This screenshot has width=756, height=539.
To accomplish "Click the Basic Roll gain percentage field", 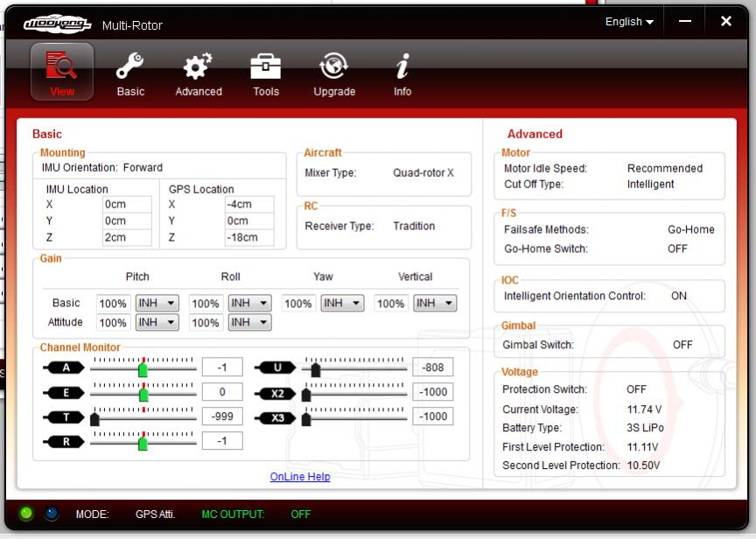I will (205, 304).
